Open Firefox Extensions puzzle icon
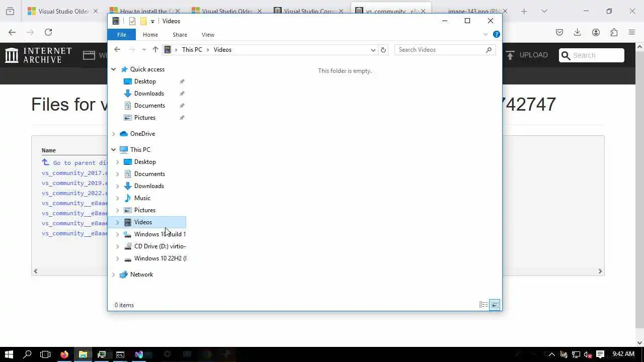This screenshot has width=644, height=362. pos(614,32)
